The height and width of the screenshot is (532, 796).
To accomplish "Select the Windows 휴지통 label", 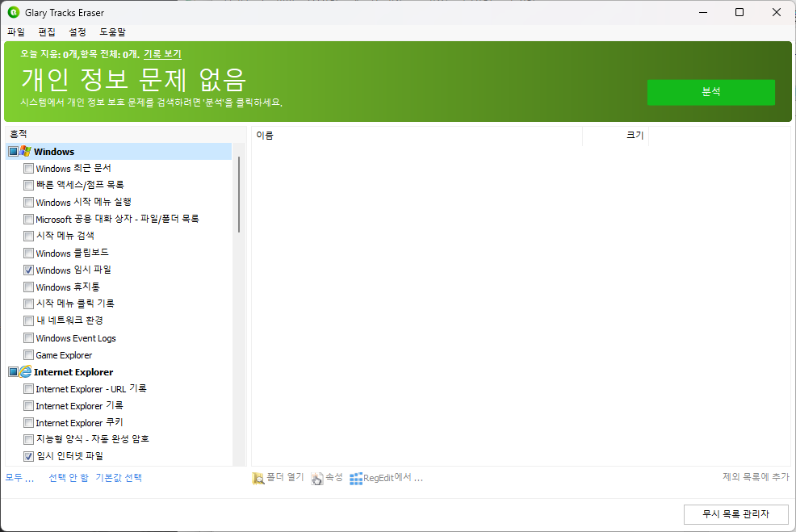I will (68, 287).
